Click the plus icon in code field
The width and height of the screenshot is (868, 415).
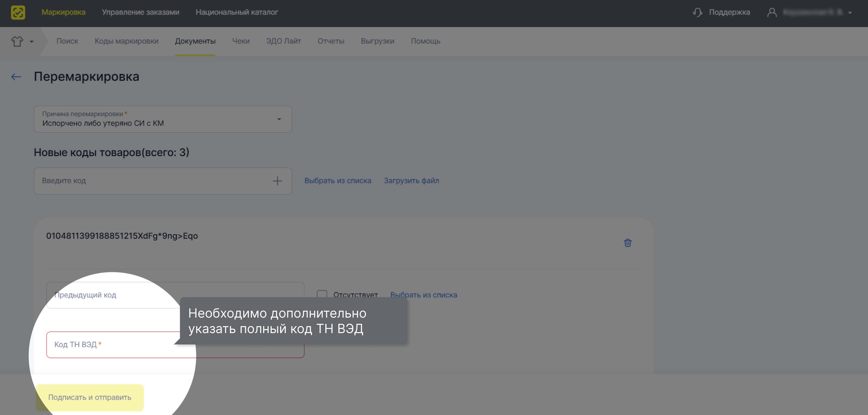277,181
